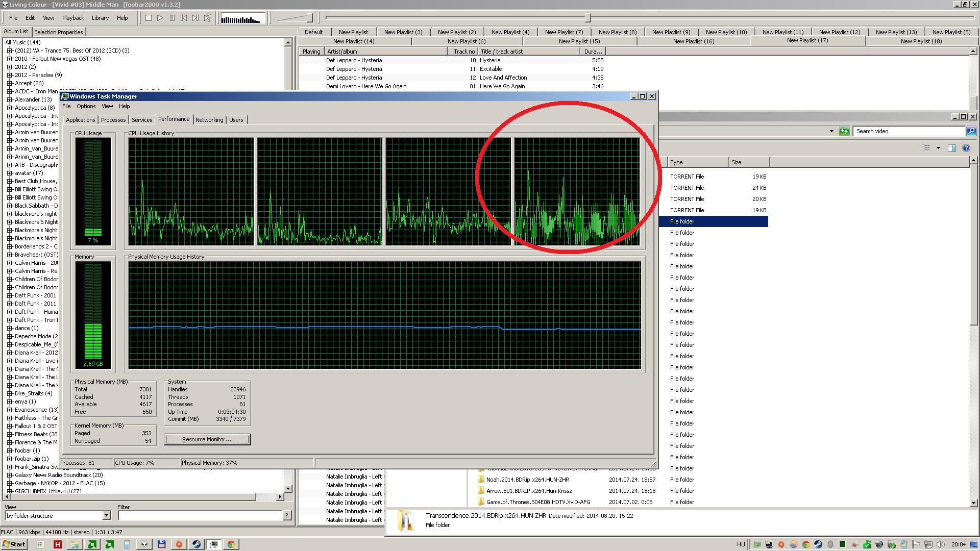Click the blue floppy disk taskbar icon
This screenshot has height=551, width=980.
point(161,544)
